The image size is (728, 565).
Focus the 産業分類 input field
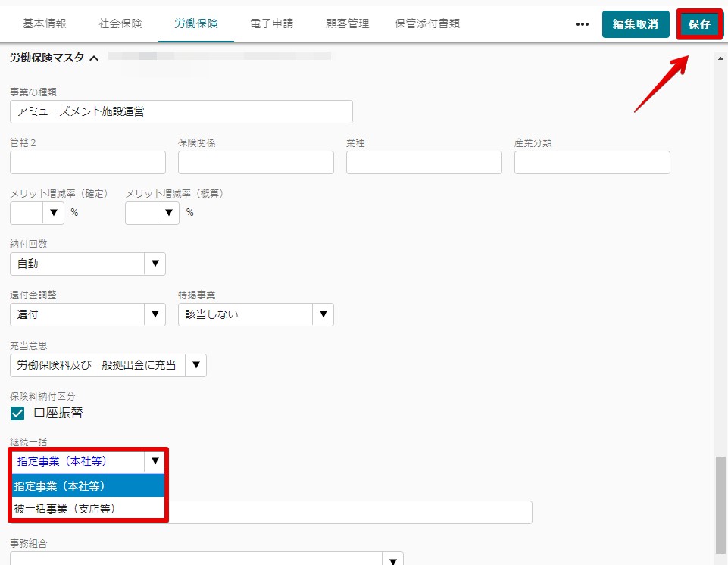point(592,163)
